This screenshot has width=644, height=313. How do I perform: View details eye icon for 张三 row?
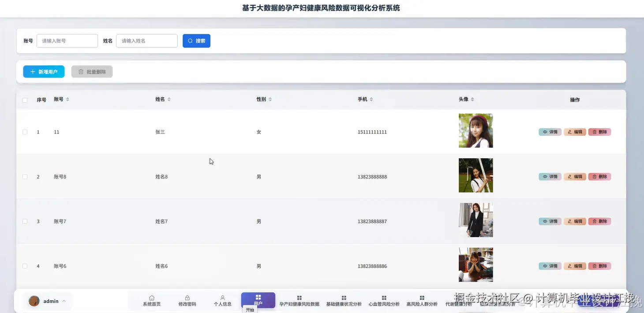point(545,132)
